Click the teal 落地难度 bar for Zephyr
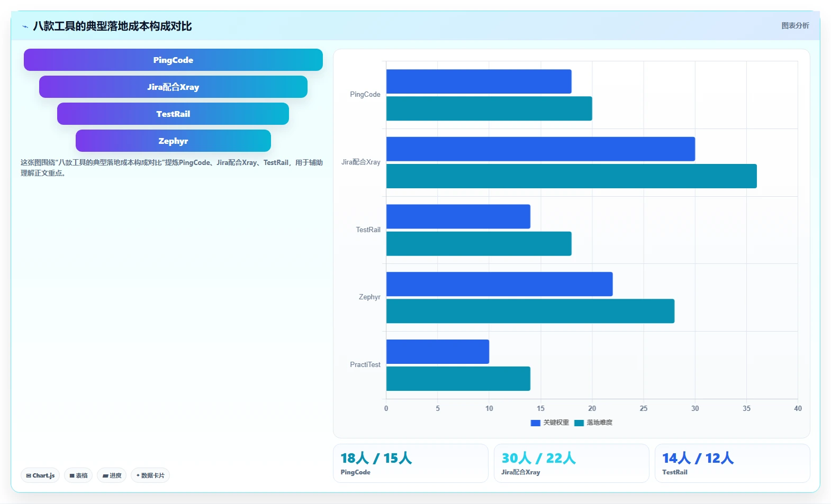Viewport: 831px width, 504px height. pyautogui.click(x=530, y=311)
